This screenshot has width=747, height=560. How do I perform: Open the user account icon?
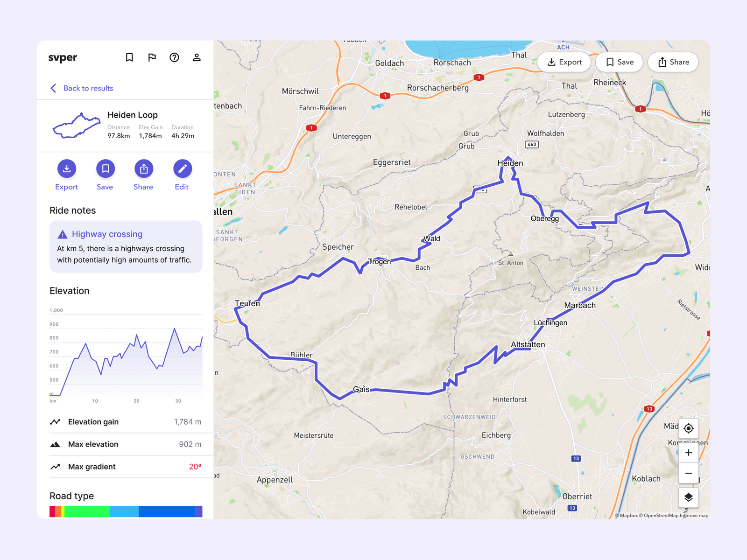(197, 57)
